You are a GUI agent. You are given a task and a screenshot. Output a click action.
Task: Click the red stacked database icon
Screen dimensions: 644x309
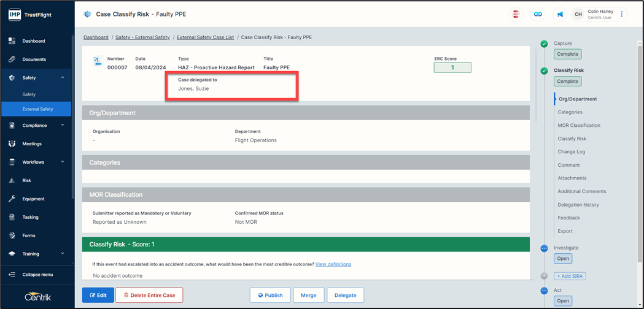coord(516,14)
